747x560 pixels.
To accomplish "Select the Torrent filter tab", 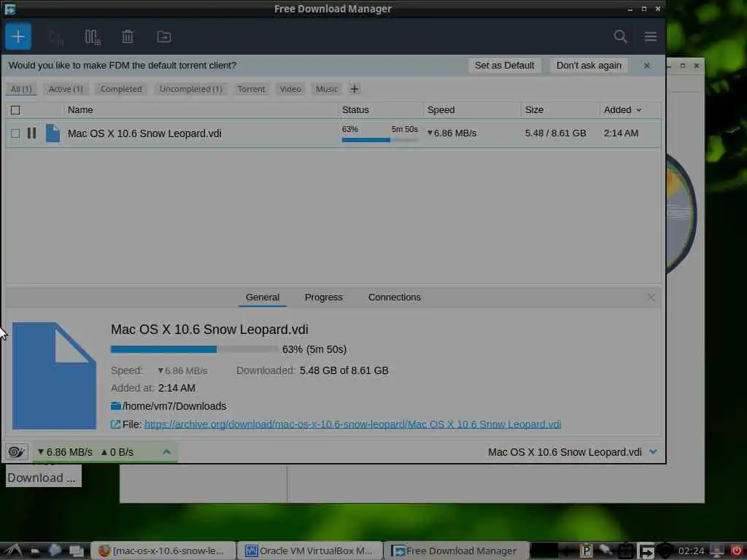I will click(x=251, y=89).
